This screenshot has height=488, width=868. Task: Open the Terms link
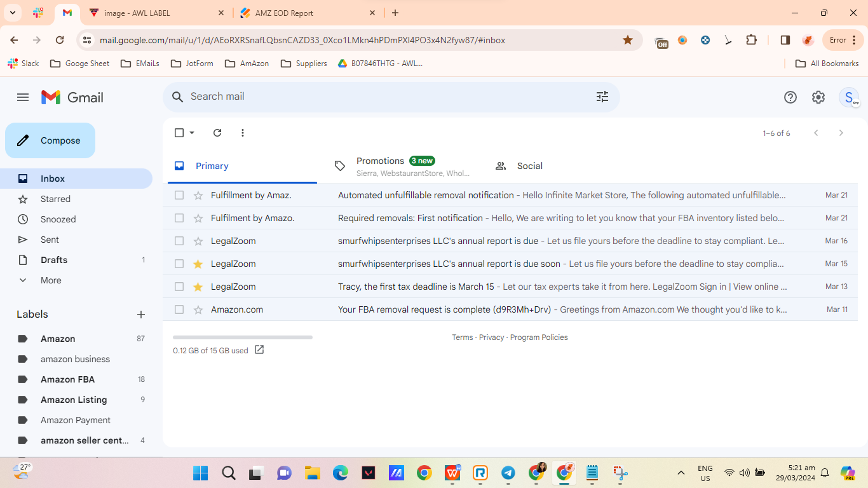[463, 337]
